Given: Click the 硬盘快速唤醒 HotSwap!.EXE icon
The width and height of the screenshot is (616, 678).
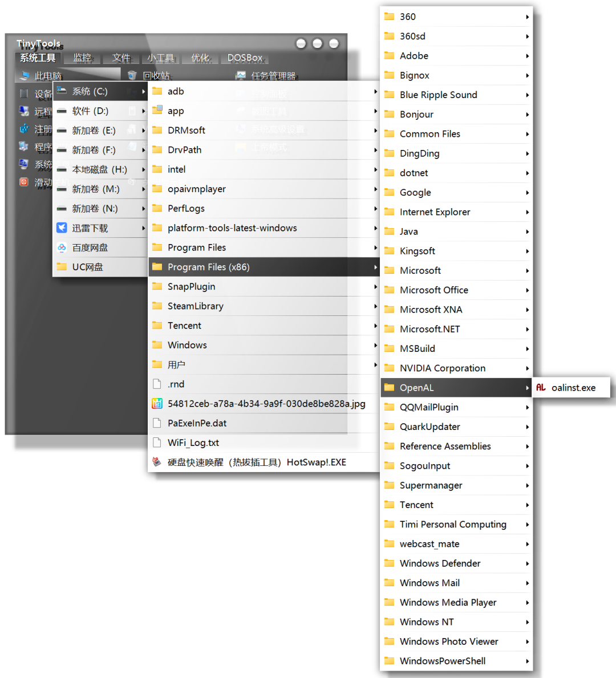Looking at the screenshot, I should pos(157,462).
